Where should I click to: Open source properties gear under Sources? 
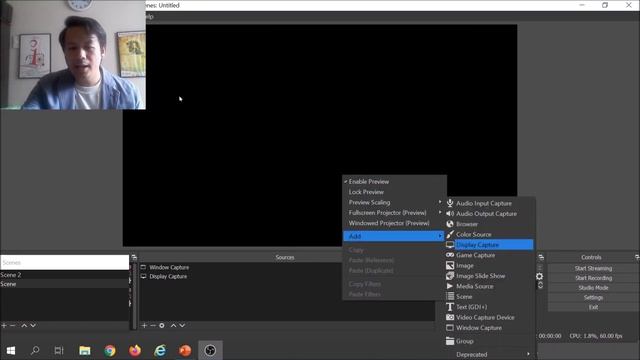pyautogui.click(x=162, y=326)
